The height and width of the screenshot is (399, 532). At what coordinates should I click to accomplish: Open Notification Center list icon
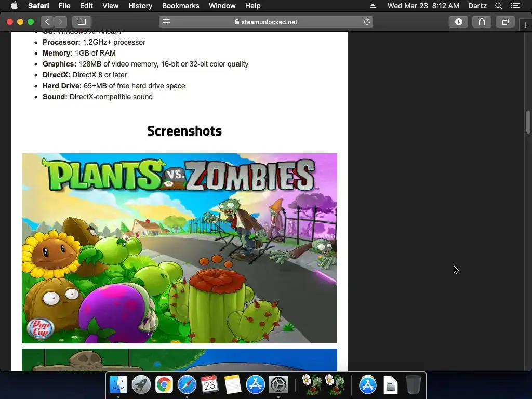coord(515,6)
